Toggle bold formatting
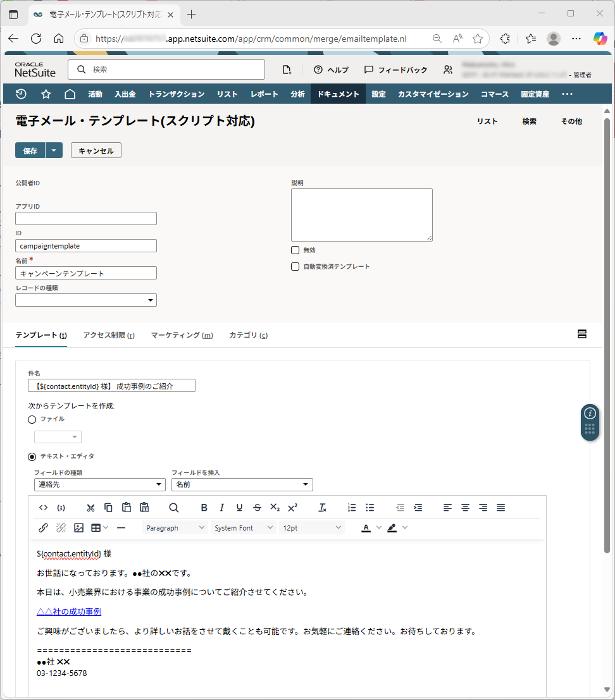615x700 pixels. [x=204, y=508]
